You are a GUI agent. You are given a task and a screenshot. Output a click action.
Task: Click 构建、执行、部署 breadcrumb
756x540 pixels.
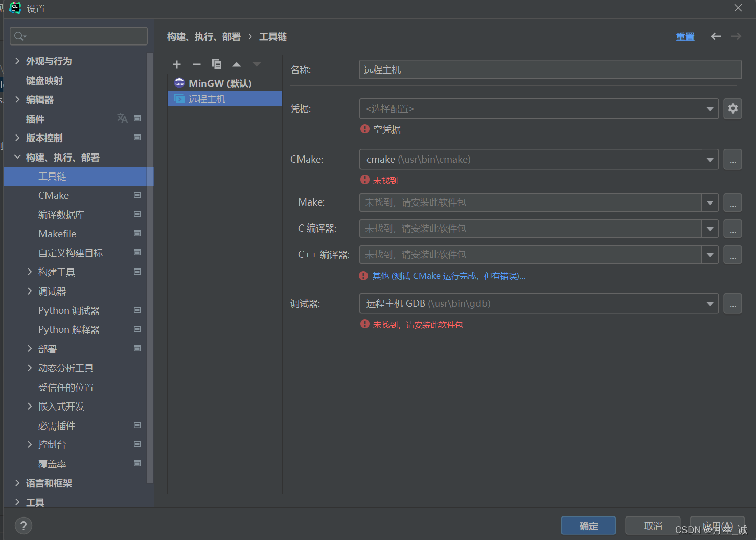click(203, 37)
